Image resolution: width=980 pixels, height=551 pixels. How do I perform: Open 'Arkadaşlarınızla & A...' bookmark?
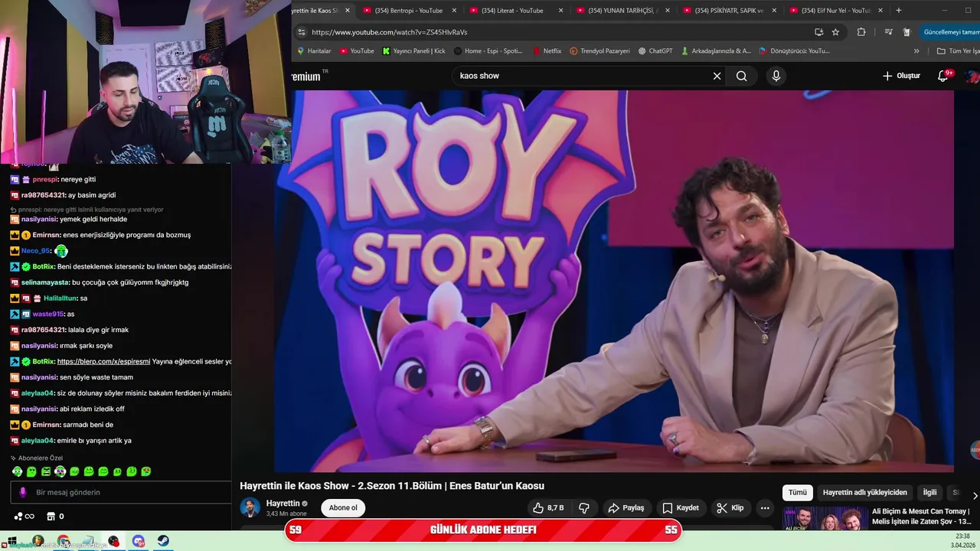(716, 51)
